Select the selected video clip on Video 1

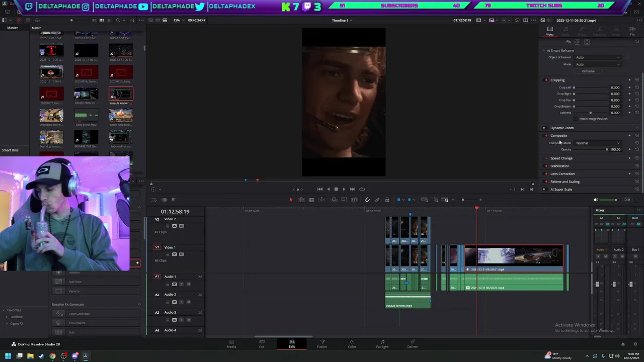point(513,259)
